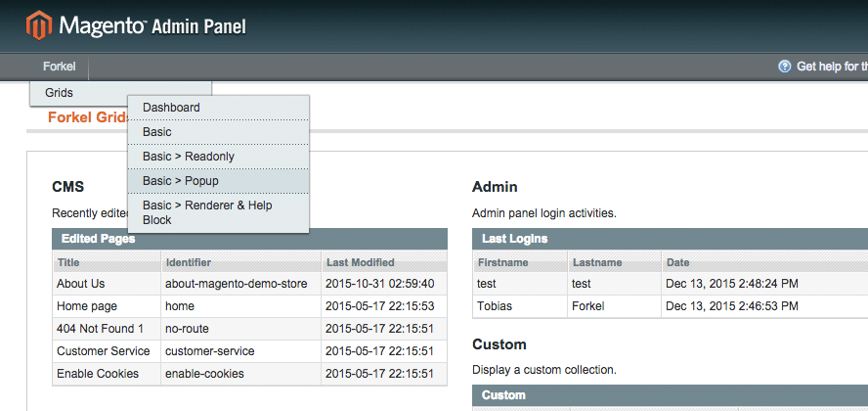Viewport: 868px width, 411px height.
Task: Sort Last Logins by Lastname column
Action: [x=615, y=262]
